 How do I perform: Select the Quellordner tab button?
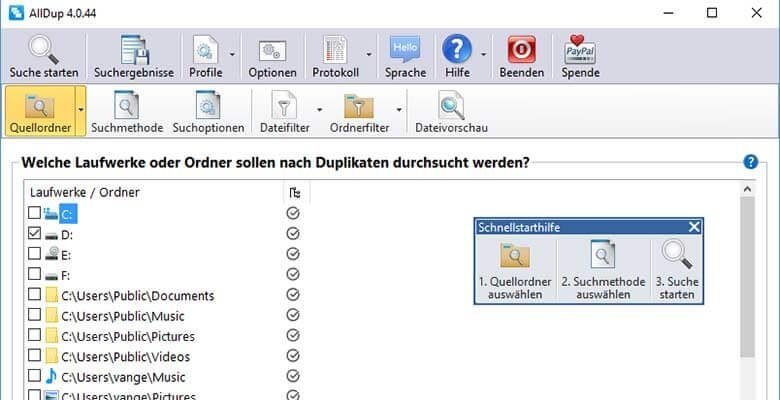(x=40, y=111)
